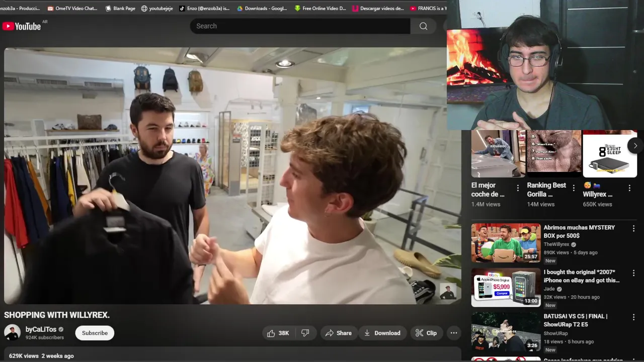Open the Free Online Video D... bookmark

[320, 8]
